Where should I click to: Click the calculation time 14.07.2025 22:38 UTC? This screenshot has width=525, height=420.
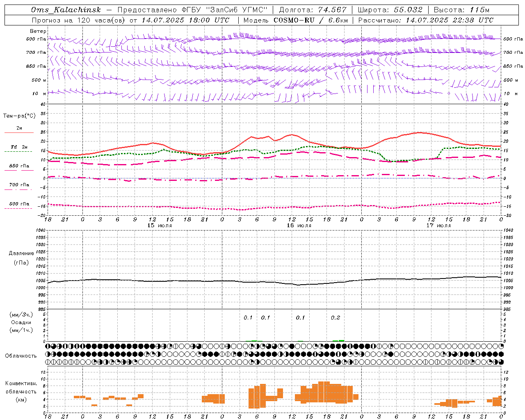(450, 20)
